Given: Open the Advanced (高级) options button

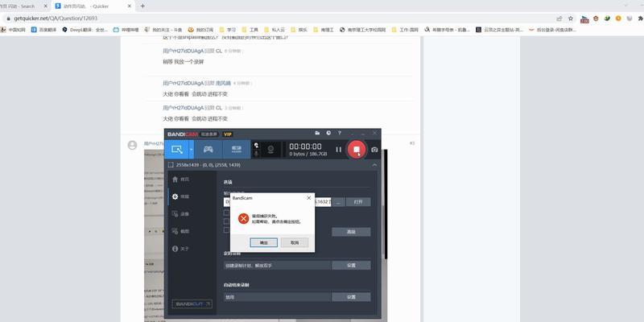Looking at the screenshot, I should (x=351, y=232).
